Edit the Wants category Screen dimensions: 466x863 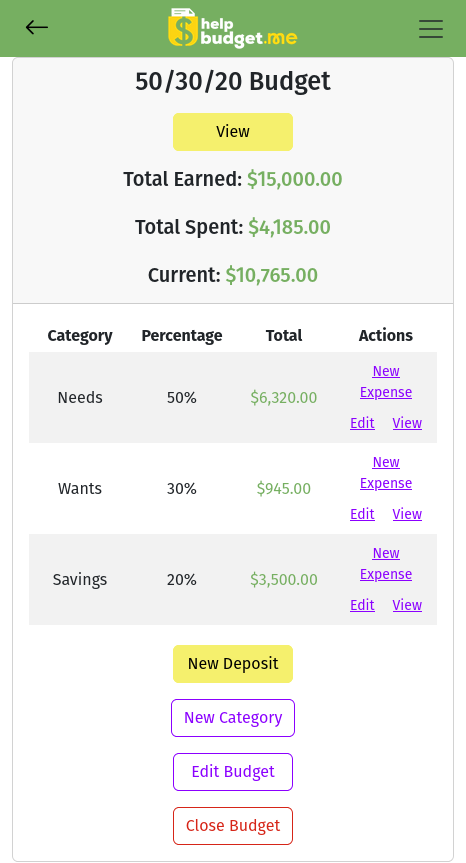[x=362, y=514]
